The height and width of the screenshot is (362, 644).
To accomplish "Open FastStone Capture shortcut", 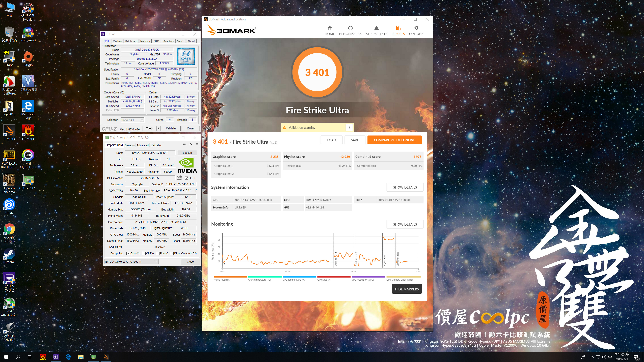I will [9, 85].
